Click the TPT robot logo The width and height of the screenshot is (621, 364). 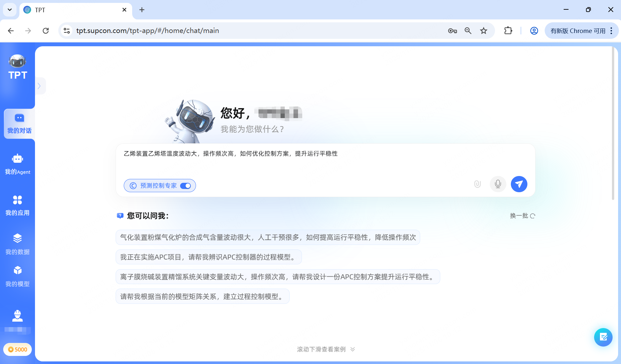(17, 61)
